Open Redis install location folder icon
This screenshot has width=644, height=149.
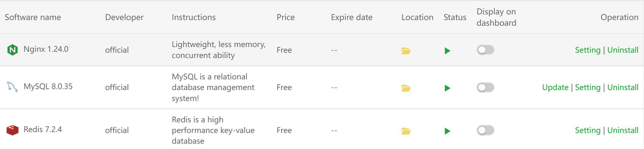pos(406,131)
